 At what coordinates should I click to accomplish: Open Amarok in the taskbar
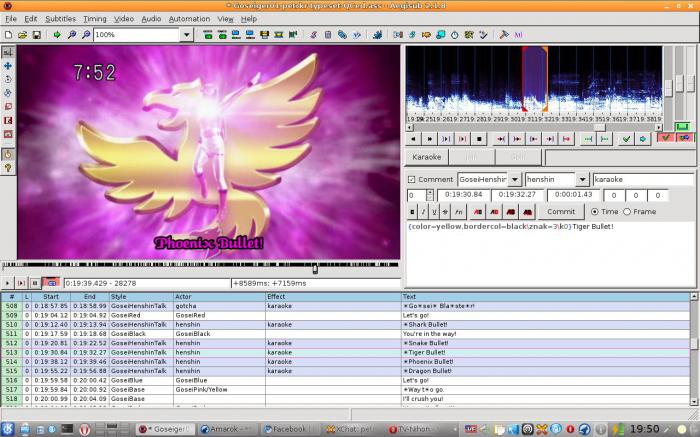point(225,429)
